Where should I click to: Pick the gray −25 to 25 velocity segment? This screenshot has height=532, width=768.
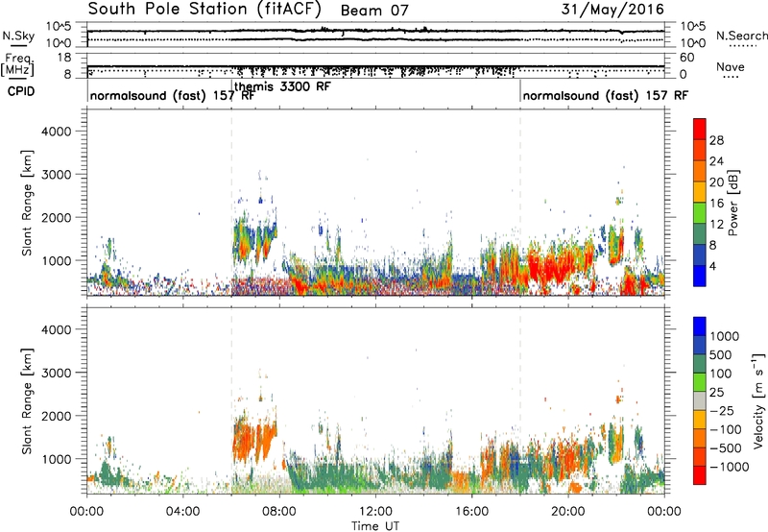click(x=700, y=400)
